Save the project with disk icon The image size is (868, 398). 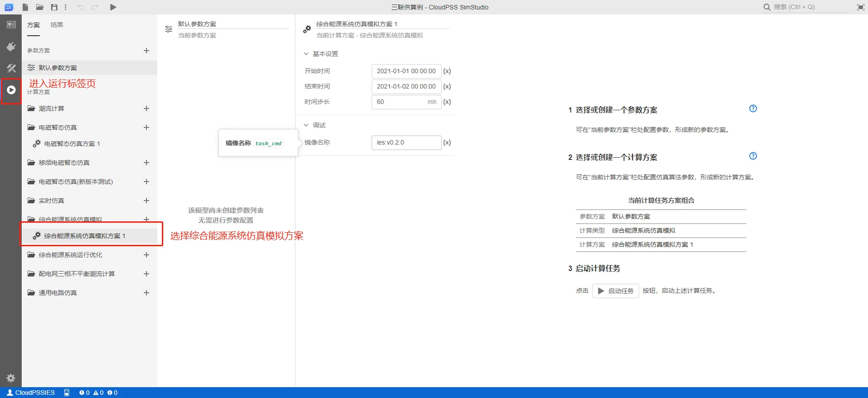click(54, 7)
